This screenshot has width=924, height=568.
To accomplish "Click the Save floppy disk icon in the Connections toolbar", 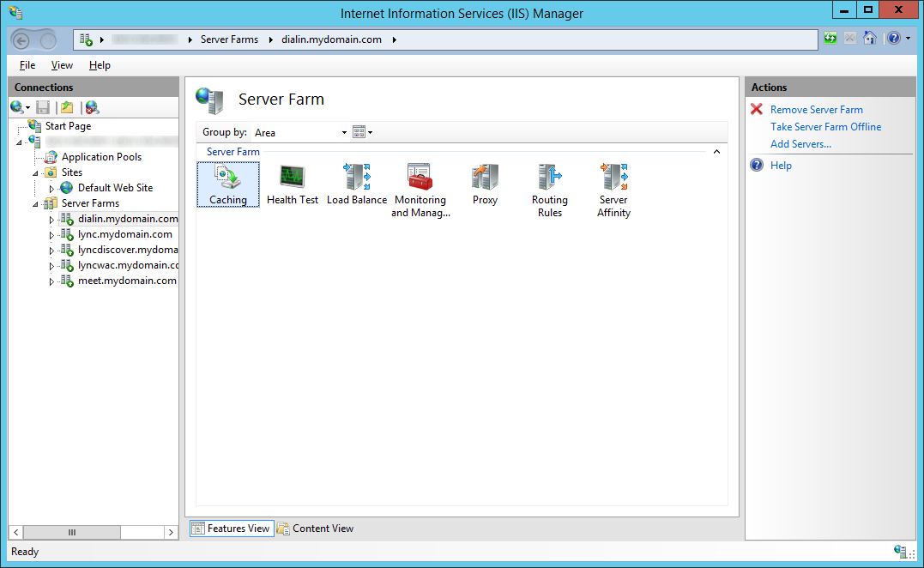I will [43, 107].
